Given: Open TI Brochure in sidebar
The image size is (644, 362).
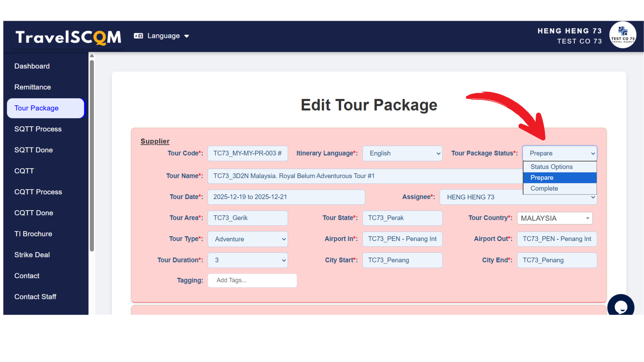Looking at the screenshot, I should point(33,234).
